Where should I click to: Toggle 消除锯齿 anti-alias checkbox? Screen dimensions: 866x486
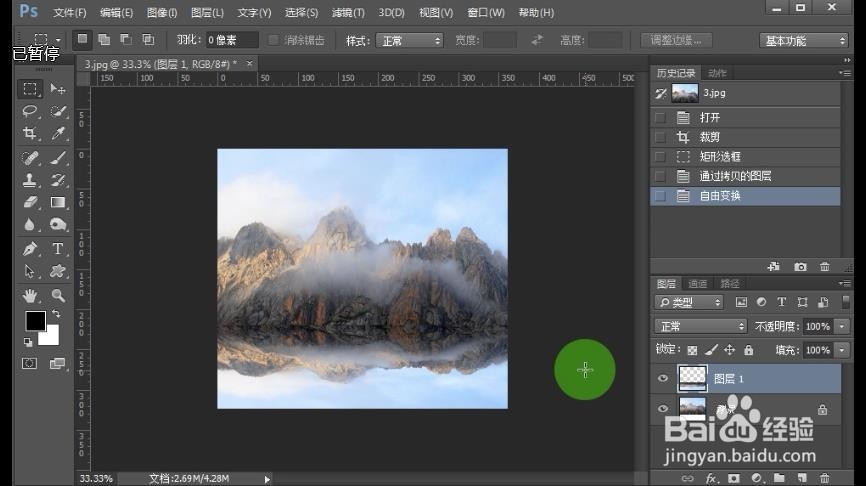tap(273, 40)
